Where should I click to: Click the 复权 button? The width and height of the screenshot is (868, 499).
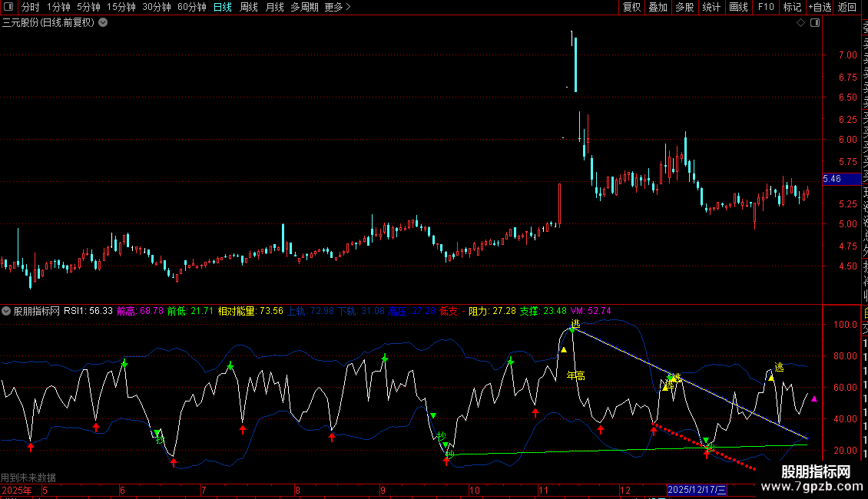[631, 7]
